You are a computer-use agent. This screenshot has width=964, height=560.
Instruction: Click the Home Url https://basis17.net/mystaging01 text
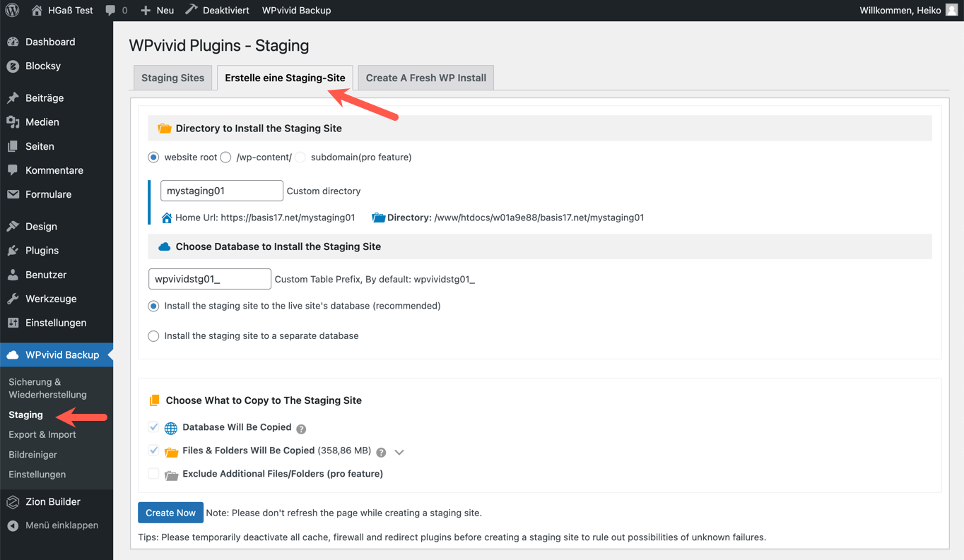click(265, 218)
